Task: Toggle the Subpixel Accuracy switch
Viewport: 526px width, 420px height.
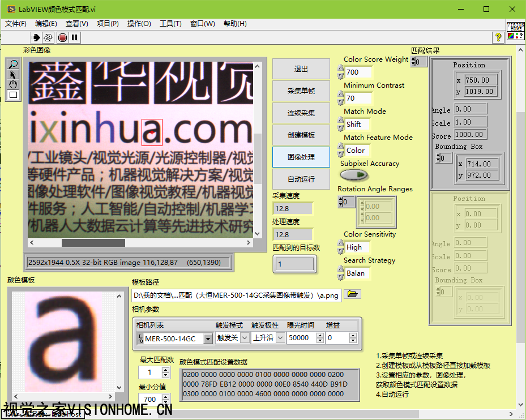Action: click(x=354, y=175)
